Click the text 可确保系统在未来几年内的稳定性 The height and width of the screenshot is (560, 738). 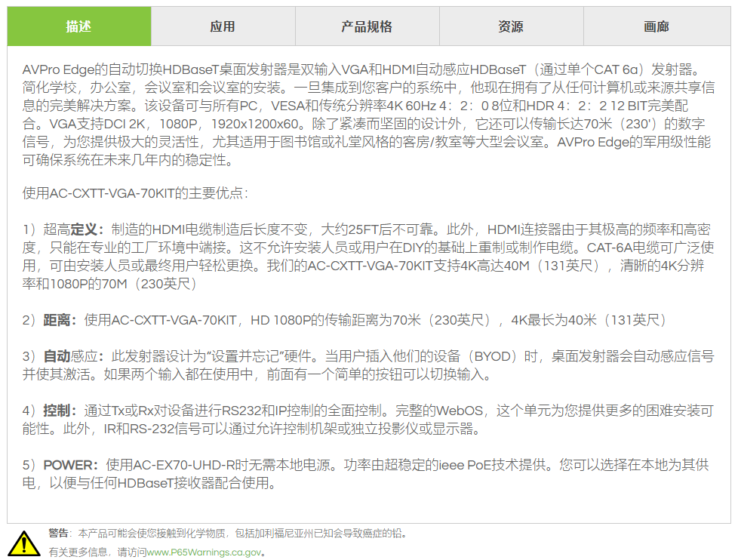point(125,160)
